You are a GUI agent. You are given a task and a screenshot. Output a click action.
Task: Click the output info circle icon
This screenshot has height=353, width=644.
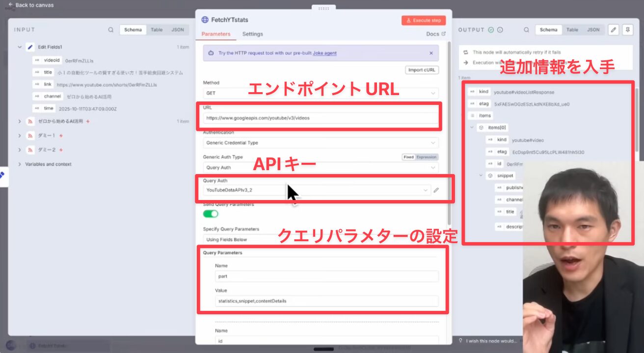pyautogui.click(x=500, y=30)
